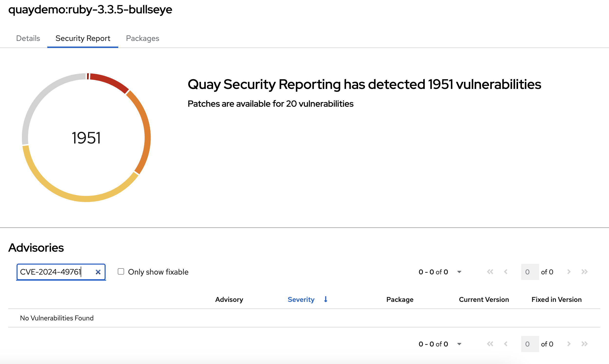
Task: Go to first page in top pagination
Action: tap(490, 272)
